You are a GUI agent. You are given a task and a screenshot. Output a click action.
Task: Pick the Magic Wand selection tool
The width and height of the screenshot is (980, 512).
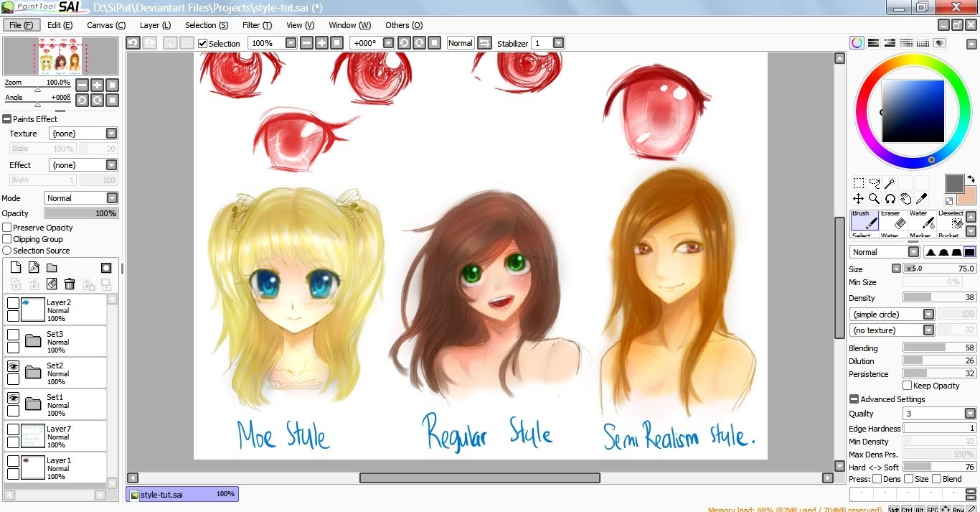pyautogui.click(x=890, y=183)
